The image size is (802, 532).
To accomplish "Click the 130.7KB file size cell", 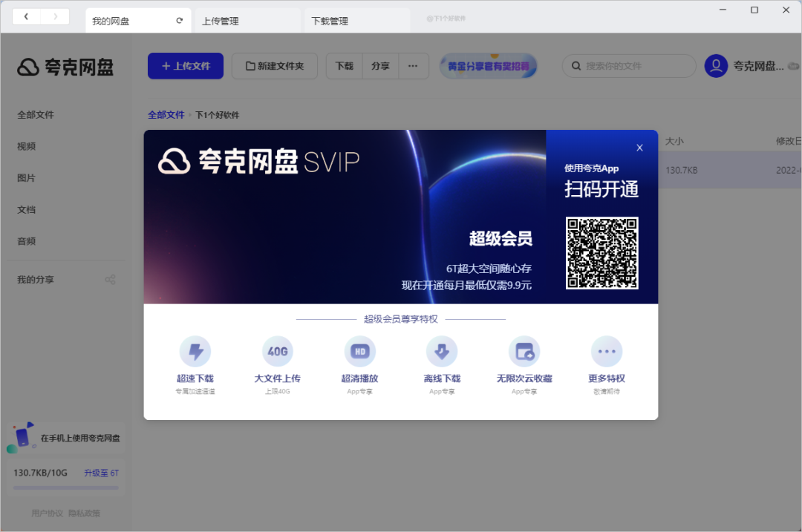I will [x=681, y=170].
